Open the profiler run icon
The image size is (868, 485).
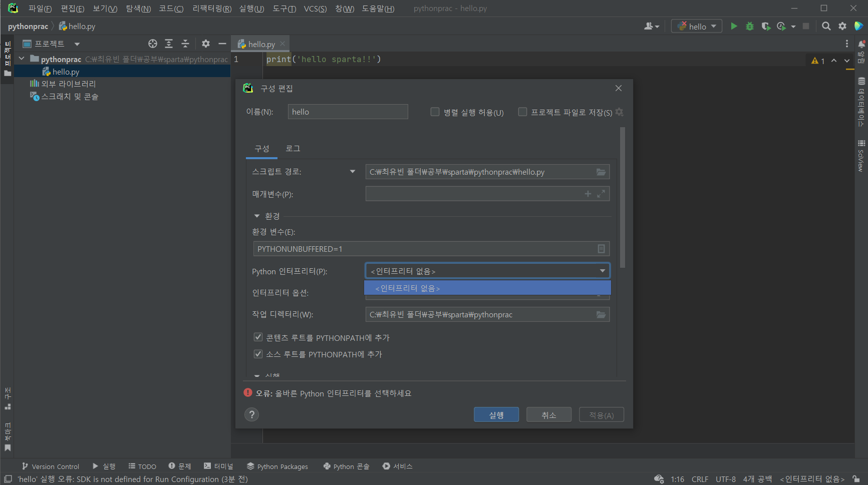click(781, 26)
